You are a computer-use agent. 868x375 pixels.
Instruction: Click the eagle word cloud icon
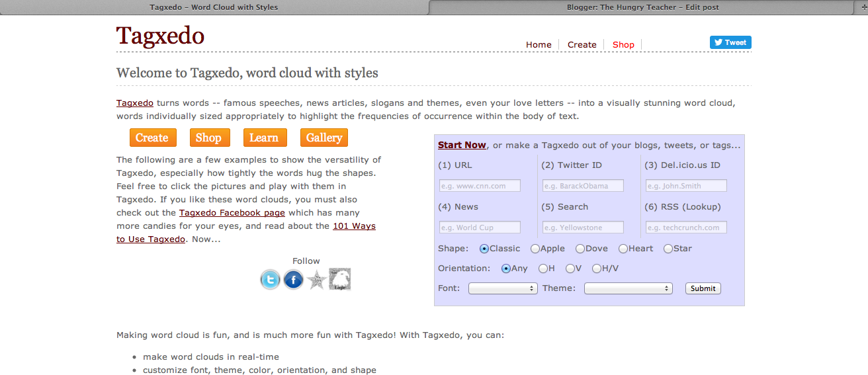tap(340, 279)
